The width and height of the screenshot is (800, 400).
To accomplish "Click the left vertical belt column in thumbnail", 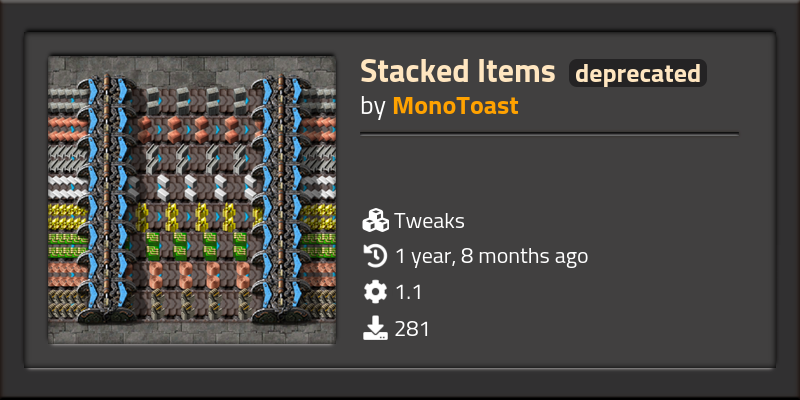I will pyautogui.click(x=106, y=200).
